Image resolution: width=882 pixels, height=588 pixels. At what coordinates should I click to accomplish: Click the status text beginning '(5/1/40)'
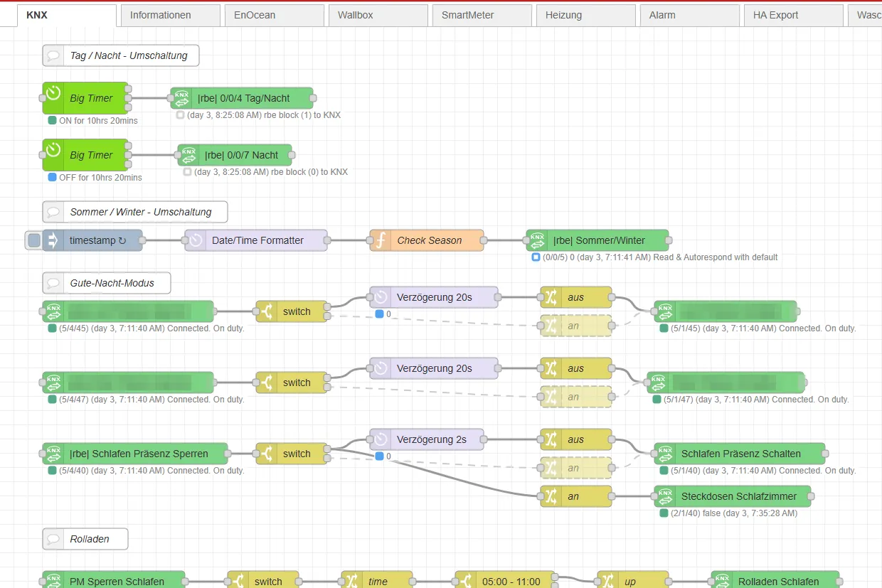point(763,471)
